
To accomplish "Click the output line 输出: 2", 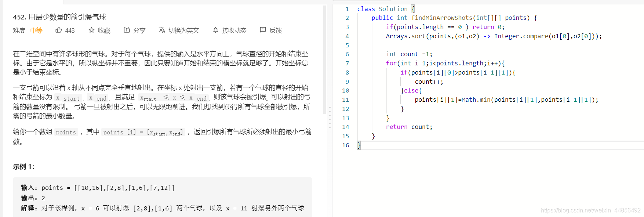I will click(33, 198).
